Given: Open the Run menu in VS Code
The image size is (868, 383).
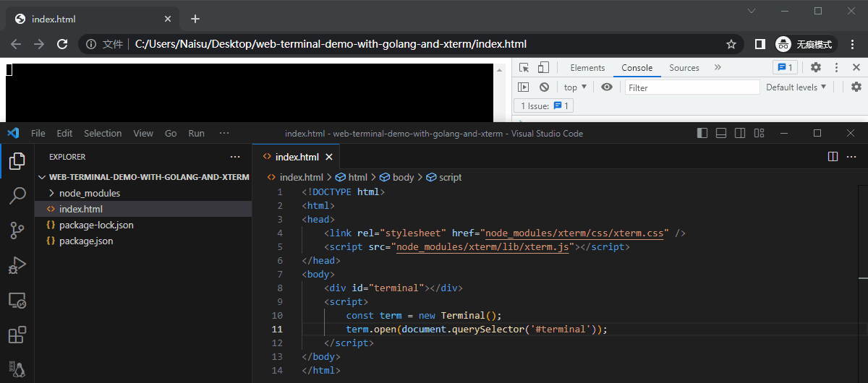Looking at the screenshot, I should click(196, 133).
